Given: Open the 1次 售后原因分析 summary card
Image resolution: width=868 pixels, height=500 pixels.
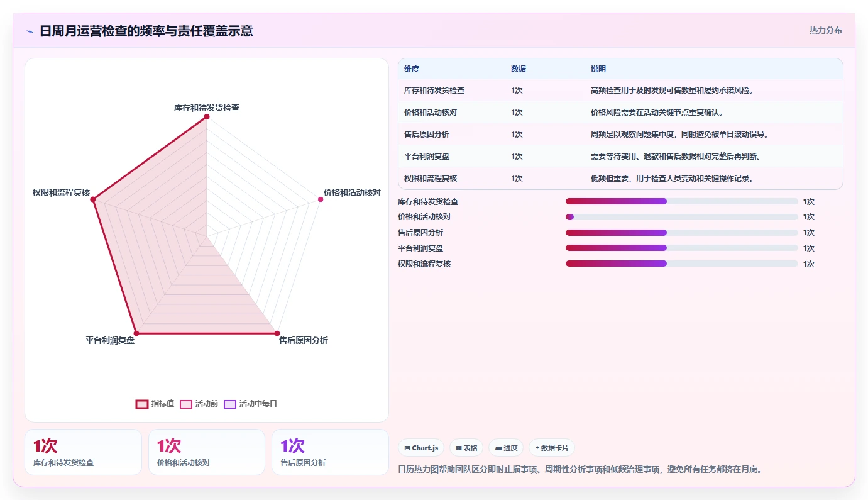Looking at the screenshot, I should [331, 452].
